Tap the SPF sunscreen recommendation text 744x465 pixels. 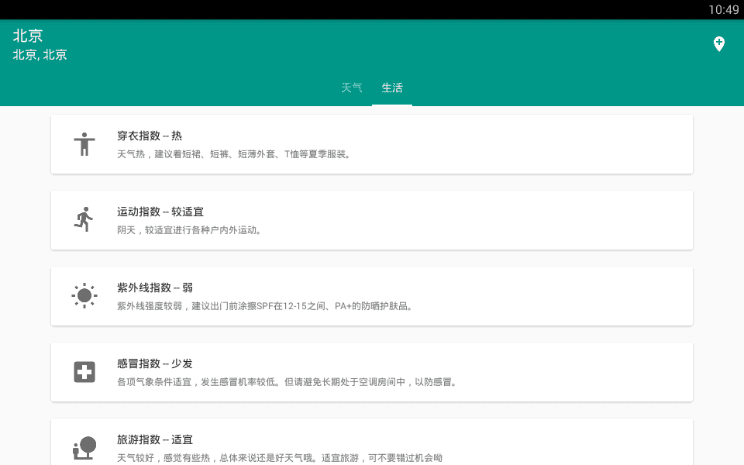click(265, 306)
